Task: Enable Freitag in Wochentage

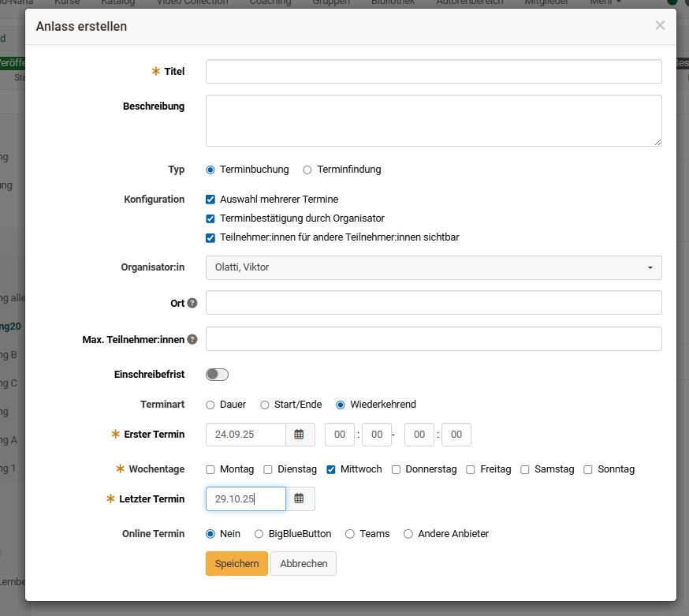Action: pyautogui.click(x=471, y=469)
